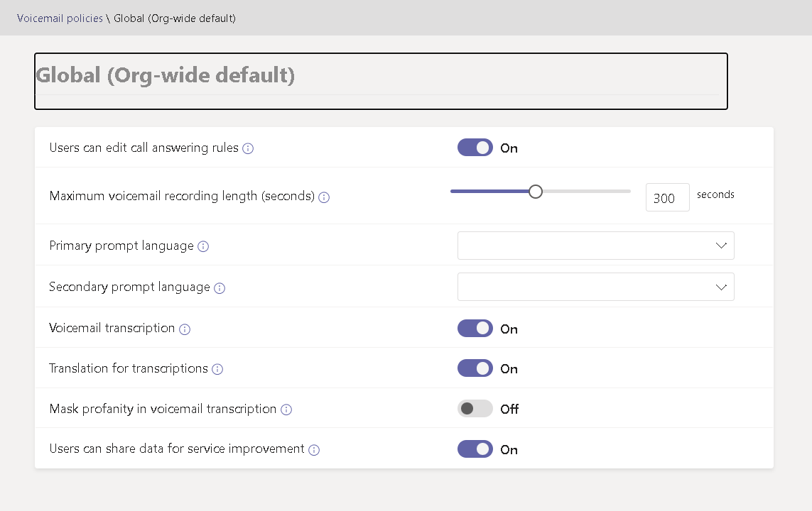Enable Mask profanity in voicemail transcription
The width and height of the screenshot is (812, 511).
tap(475, 409)
